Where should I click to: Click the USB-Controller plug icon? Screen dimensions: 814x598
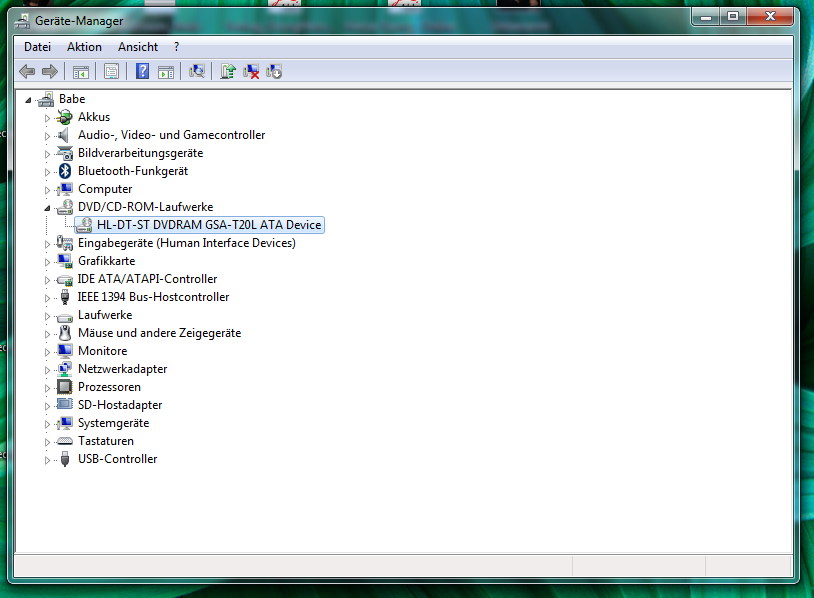click(x=65, y=459)
